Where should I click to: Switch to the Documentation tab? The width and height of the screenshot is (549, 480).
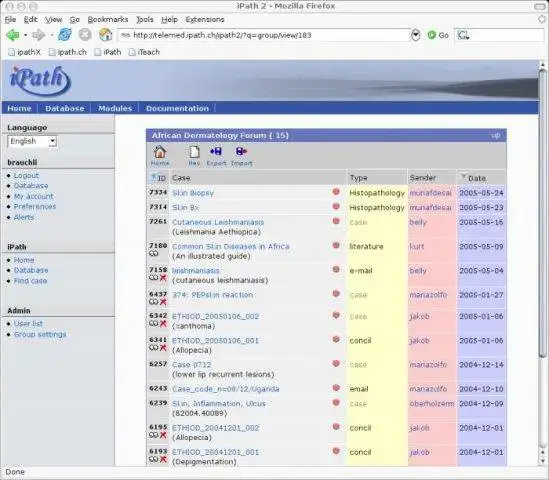click(177, 109)
